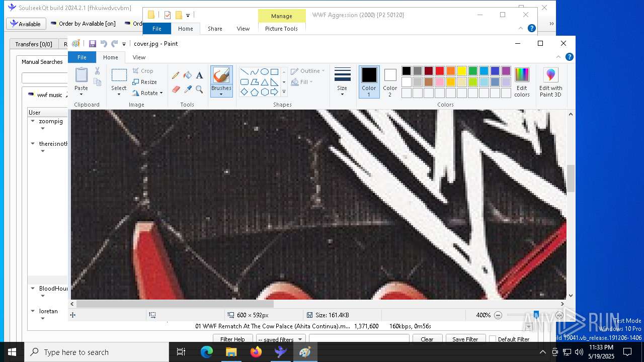Choose the Diamond shape
Viewport: 644px width, 362px height.
244,92
